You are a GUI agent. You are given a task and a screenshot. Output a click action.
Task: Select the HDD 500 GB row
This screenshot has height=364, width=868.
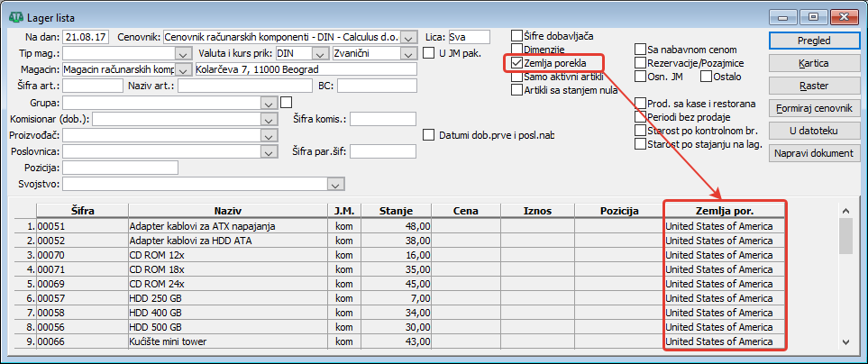[399, 327]
